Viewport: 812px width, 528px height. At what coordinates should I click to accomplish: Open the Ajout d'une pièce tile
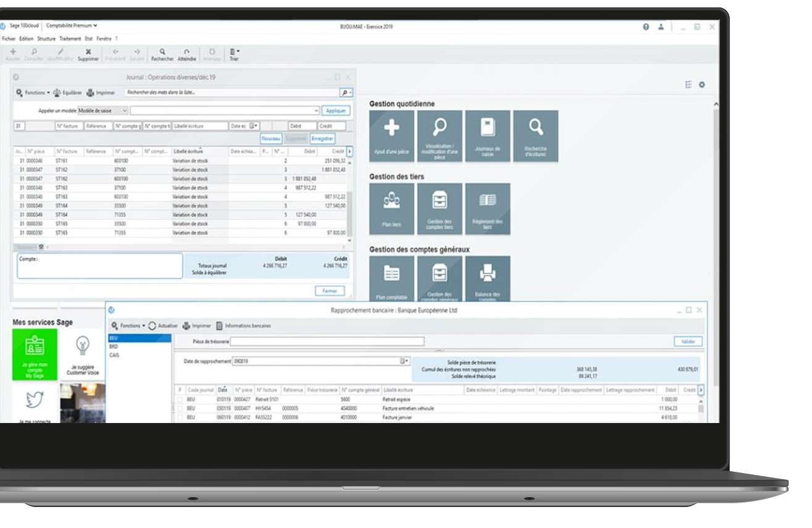tap(392, 136)
